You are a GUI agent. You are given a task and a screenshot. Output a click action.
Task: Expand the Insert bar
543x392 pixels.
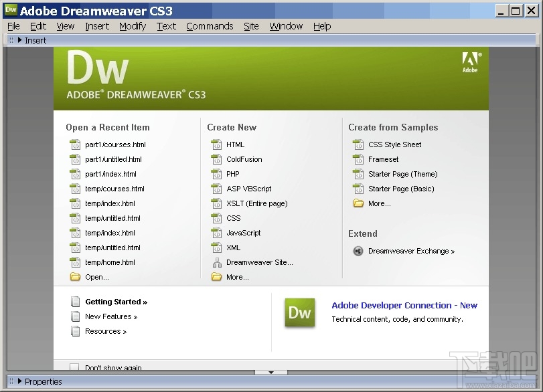point(21,40)
